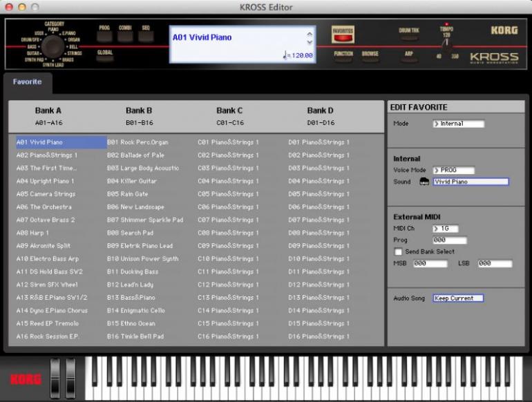Click the up arrow in program display
Viewport: 532px width, 402px height.
tap(310, 34)
